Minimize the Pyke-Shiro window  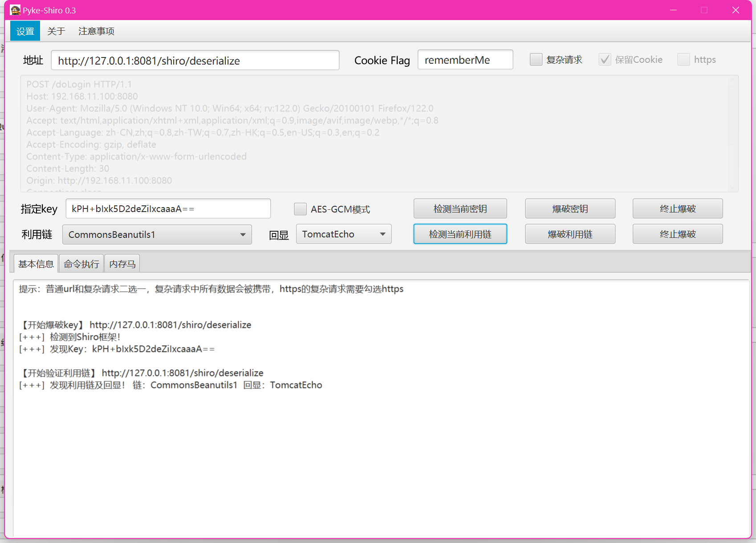click(673, 10)
